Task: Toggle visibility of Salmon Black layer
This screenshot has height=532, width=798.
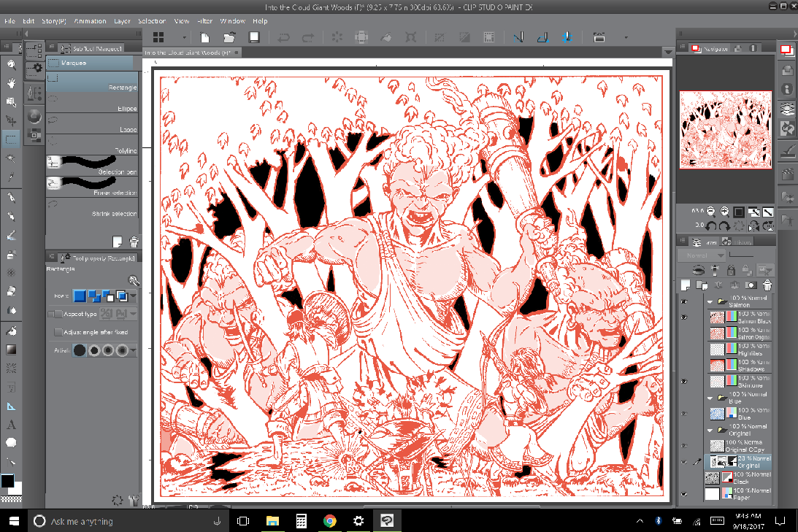Action: [x=685, y=317]
